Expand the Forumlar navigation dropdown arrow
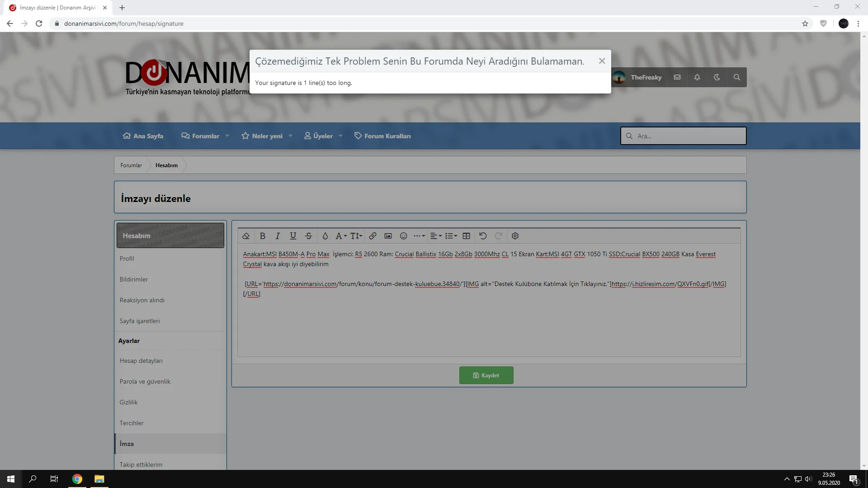Viewport: 868px width, 488px height. (x=227, y=136)
